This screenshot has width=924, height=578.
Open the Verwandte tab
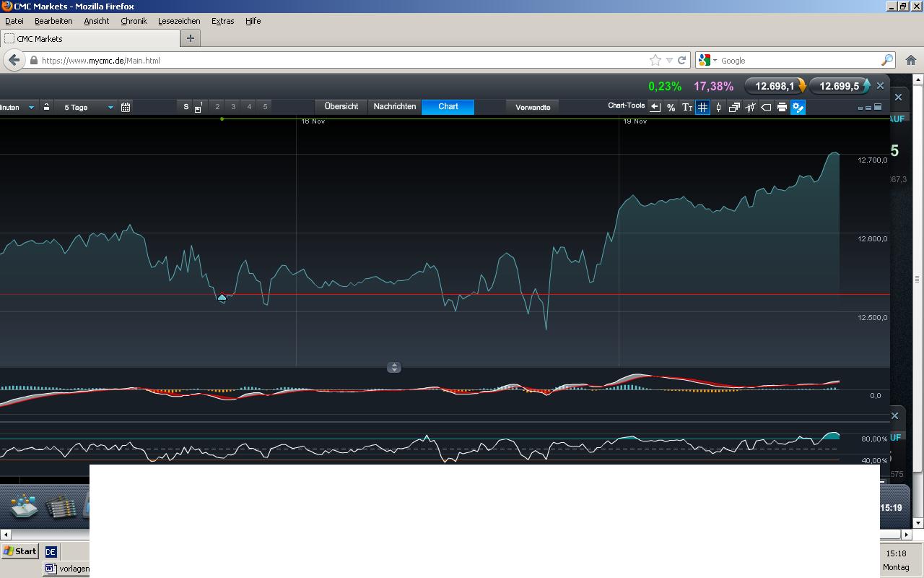(533, 107)
